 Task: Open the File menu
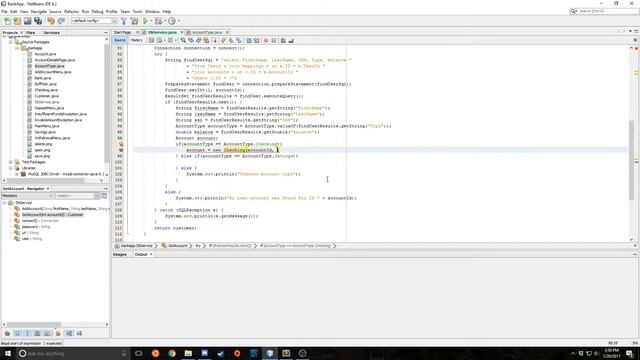point(4,11)
